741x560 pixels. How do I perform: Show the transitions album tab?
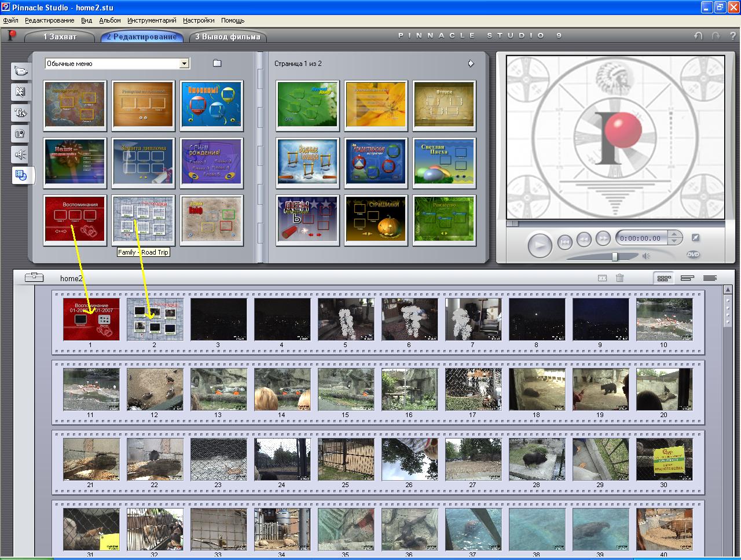(x=20, y=92)
